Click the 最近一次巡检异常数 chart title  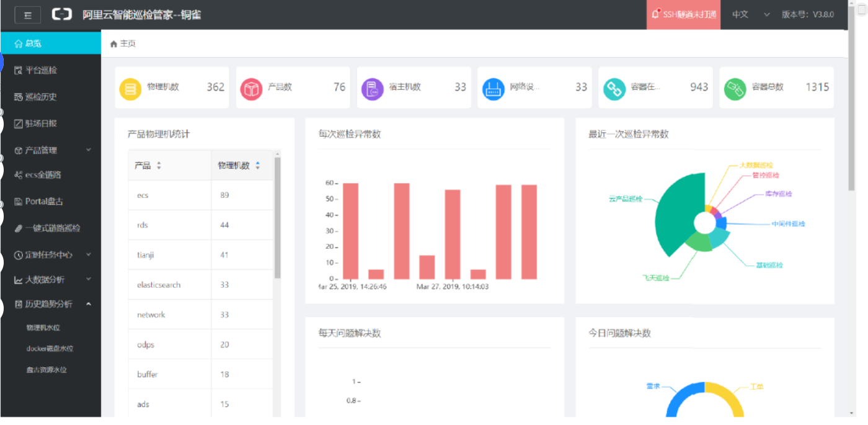[629, 134]
